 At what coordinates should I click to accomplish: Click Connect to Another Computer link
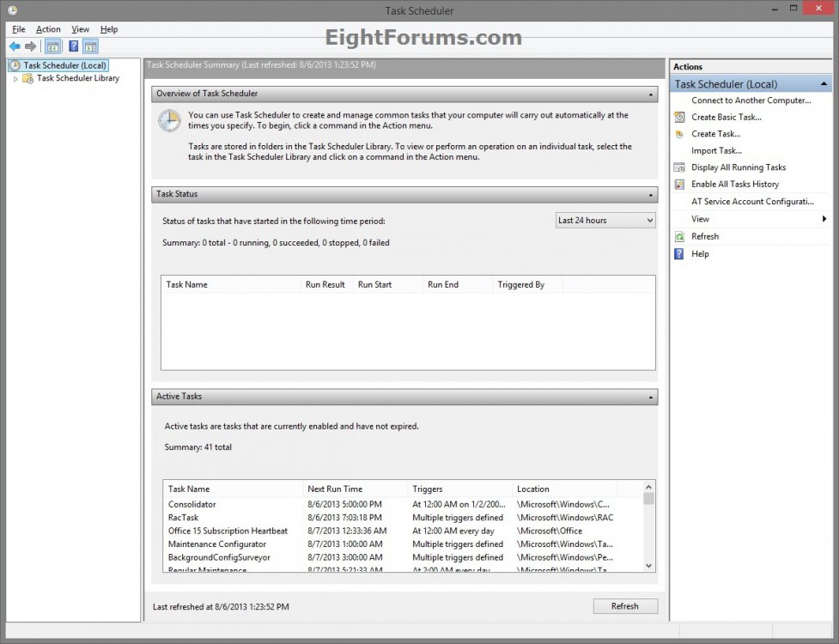coord(751,100)
